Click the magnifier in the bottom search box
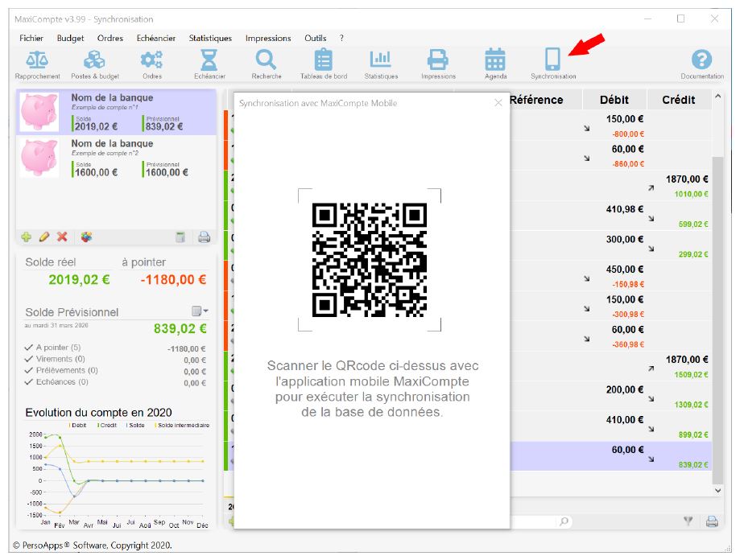The image size is (740, 560). 564,521
